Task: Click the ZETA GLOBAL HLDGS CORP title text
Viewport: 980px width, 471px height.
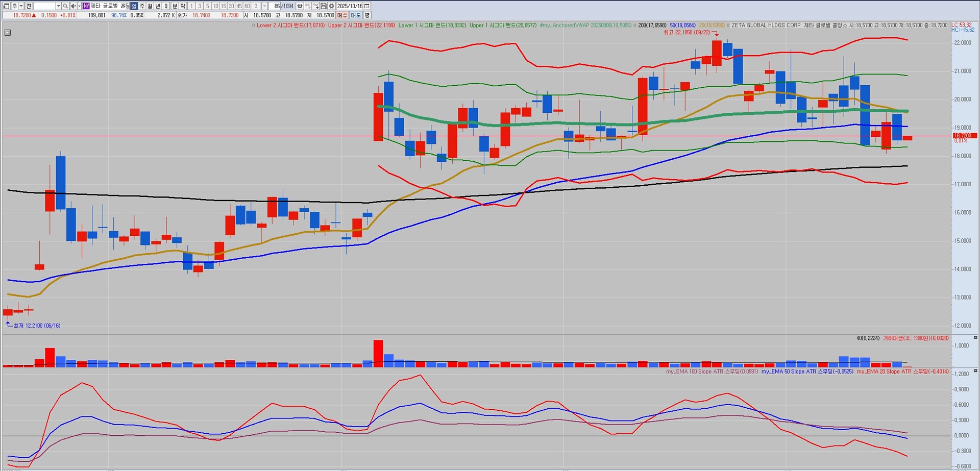Action: [x=766, y=25]
